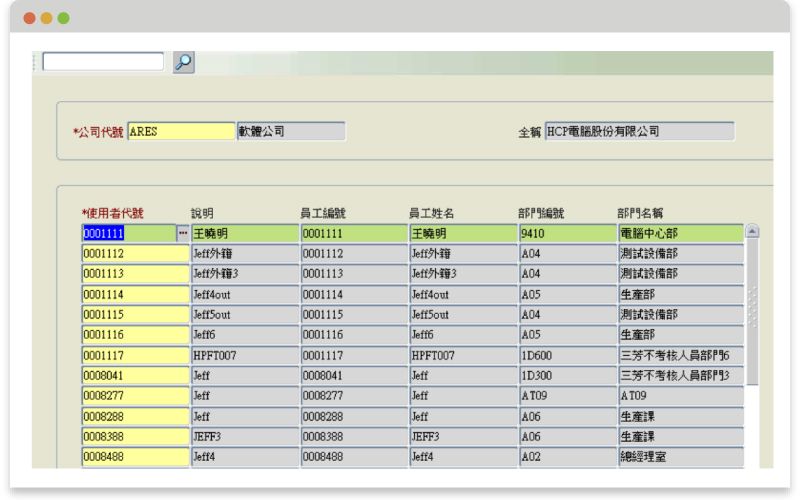800x500 pixels.
Task: Click description cell Jeff外籍3
Action: pyautogui.click(x=244, y=274)
